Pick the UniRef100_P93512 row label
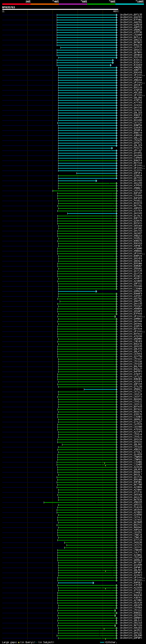The width and height of the screenshot is (146, 644). tap(131, 238)
